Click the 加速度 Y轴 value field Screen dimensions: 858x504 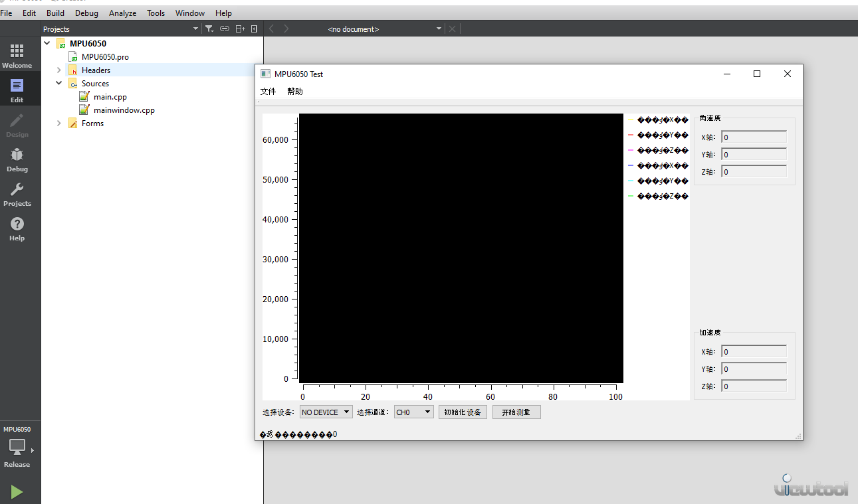pyautogui.click(x=754, y=369)
